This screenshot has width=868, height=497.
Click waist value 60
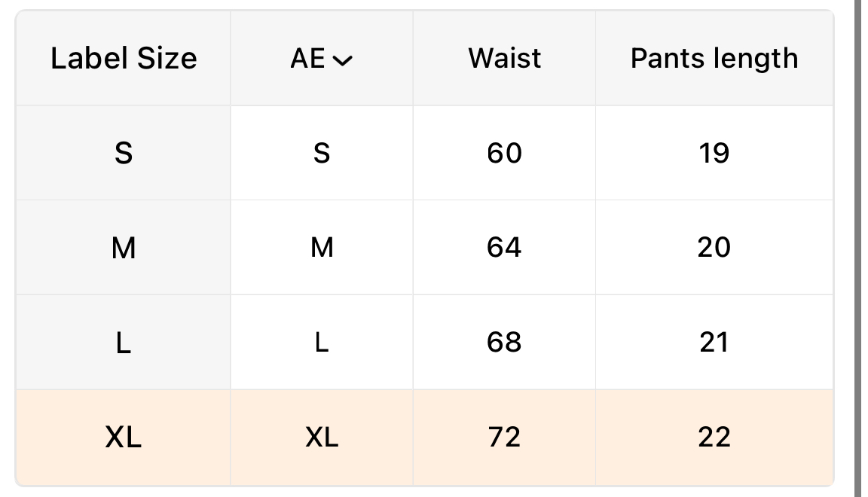click(504, 154)
